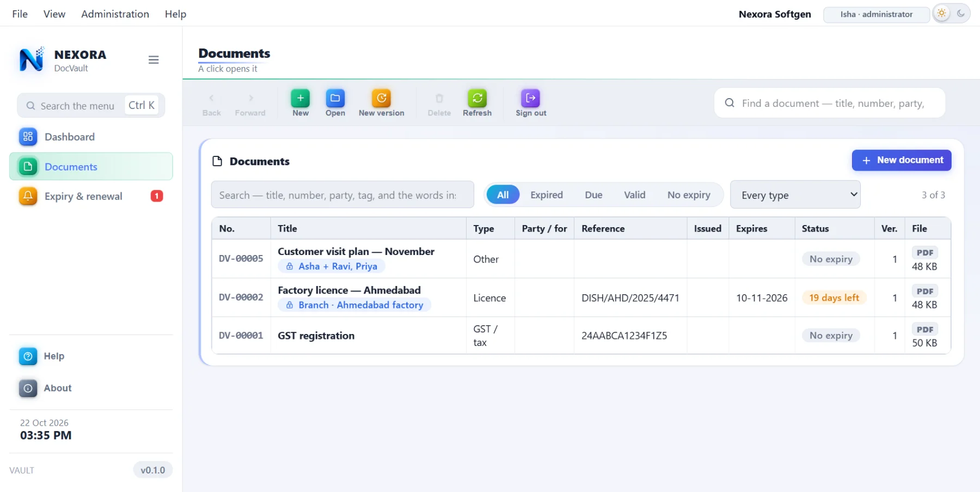Switch to light theme sun icon

(942, 14)
